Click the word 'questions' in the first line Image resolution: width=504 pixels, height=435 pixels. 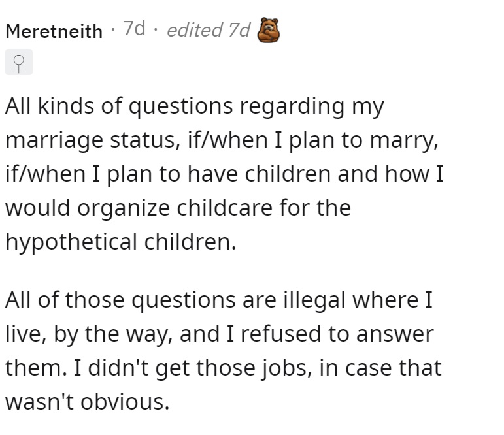click(x=180, y=106)
